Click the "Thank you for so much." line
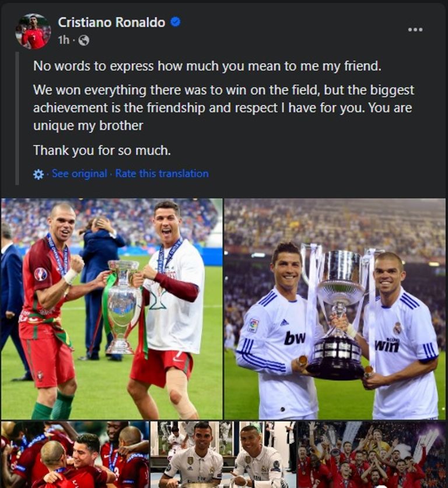Screen dimensions: 448x488 tap(102, 150)
